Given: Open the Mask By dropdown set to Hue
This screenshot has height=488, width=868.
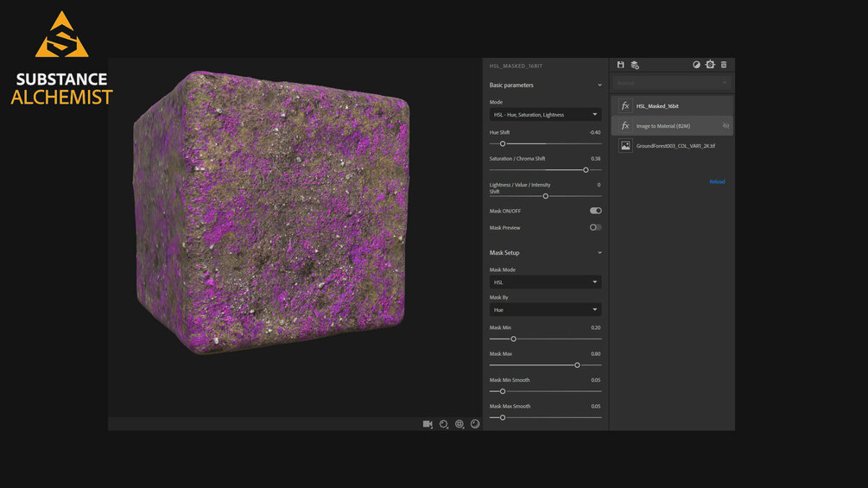Looking at the screenshot, I should pos(545,309).
